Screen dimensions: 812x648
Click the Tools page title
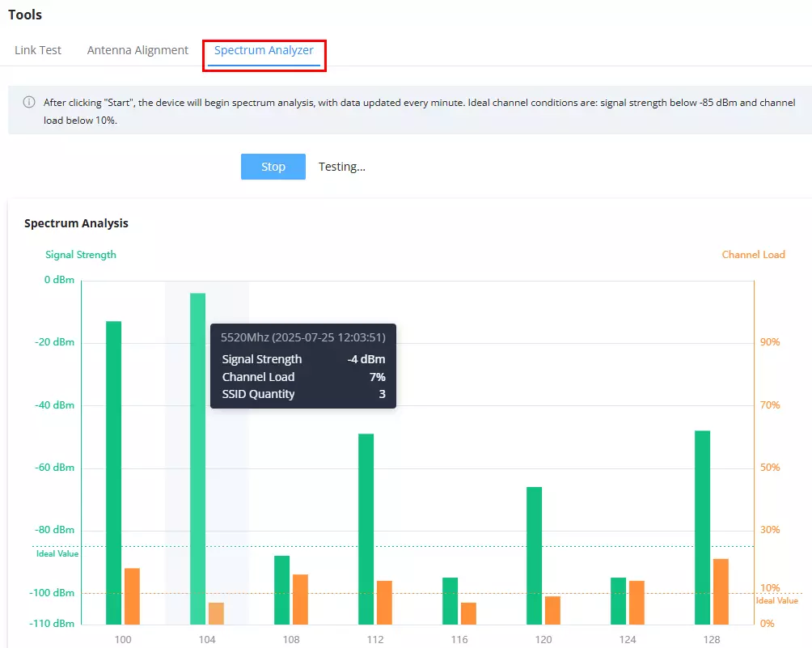25,15
